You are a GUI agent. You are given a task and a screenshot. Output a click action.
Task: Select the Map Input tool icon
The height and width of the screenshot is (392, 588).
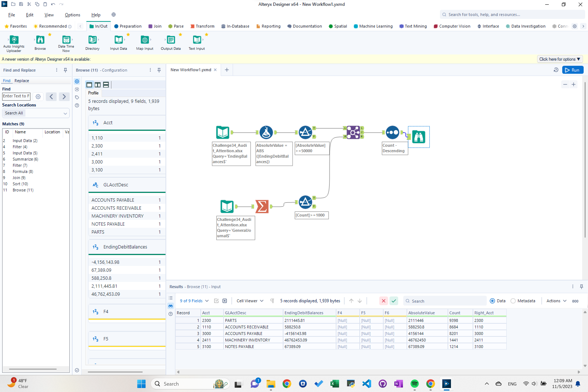[x=145, y=39]
